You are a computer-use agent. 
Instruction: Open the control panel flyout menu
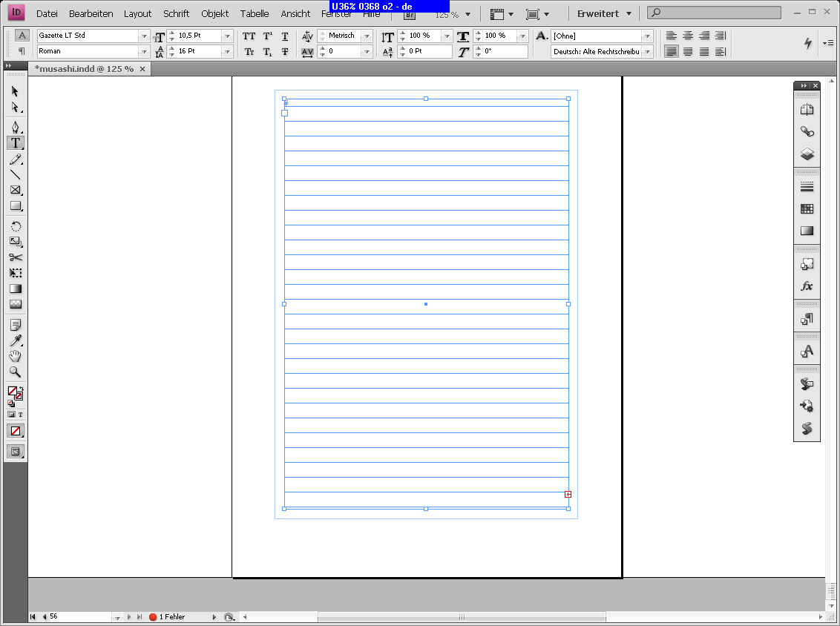coord(828,43)
